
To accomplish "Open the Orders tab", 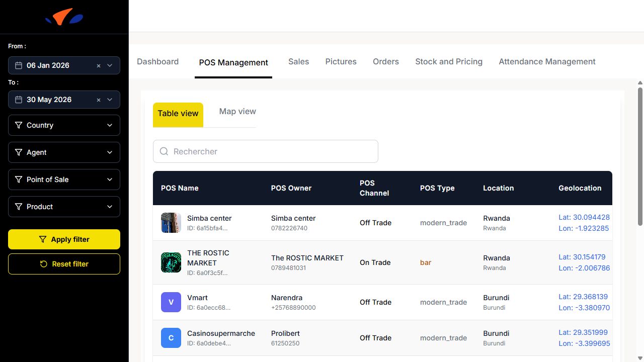I will [386, 62].
